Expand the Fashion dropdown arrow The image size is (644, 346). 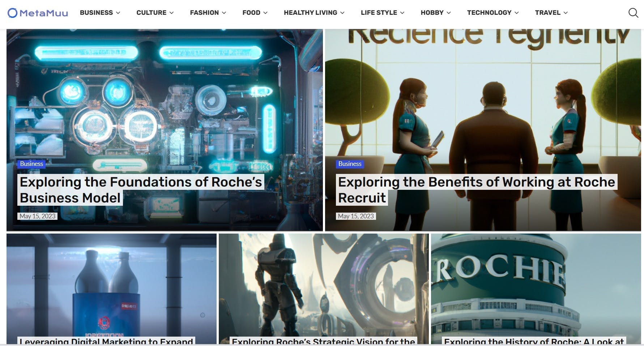224,13
